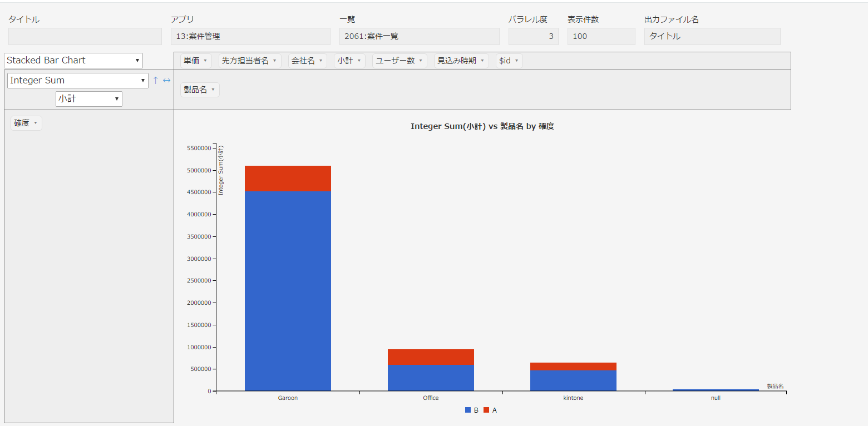
Task: Click the 表示件数 field with value 100
Action: pos(601,37)
